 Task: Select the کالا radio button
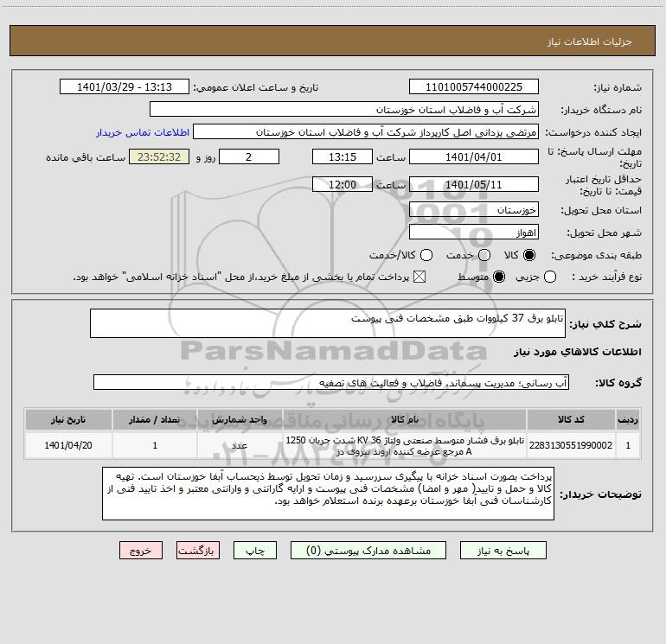(x=529, y=255)
